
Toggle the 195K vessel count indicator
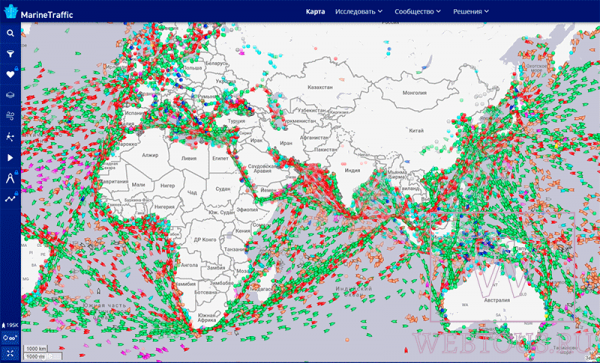tap(10, 325)
